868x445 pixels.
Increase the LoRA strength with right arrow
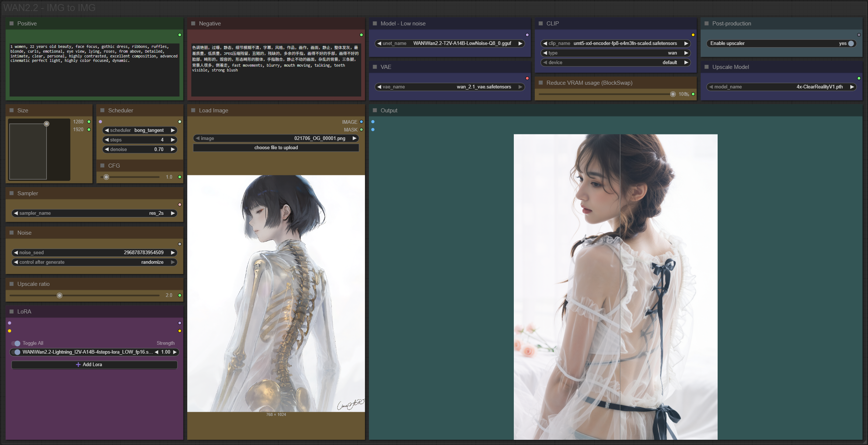point(175,352)
